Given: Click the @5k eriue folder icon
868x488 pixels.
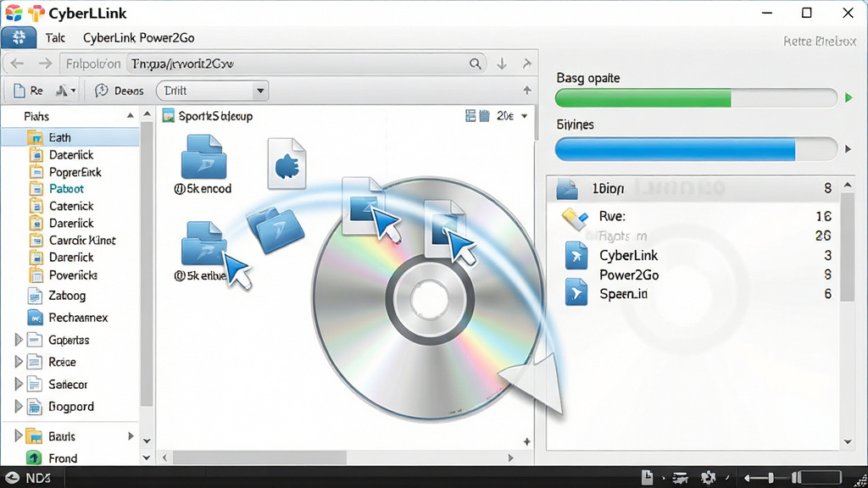Looking at the screenshot, I should 203,242.
